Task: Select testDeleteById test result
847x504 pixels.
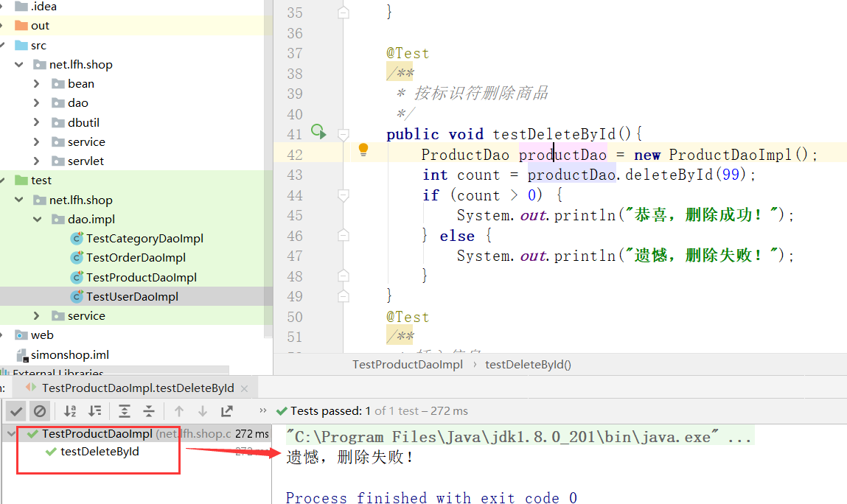Action: point(100,452)
